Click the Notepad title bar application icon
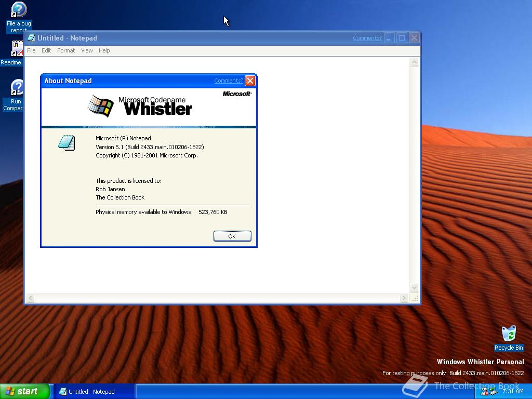This screenshot has height=399, width=532. pos(31,38)
